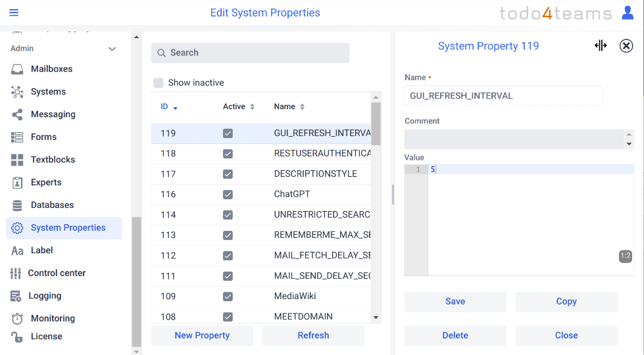Click Comment field up arrow
Viewport: 644px width, 355px height.
click(629, 134)
